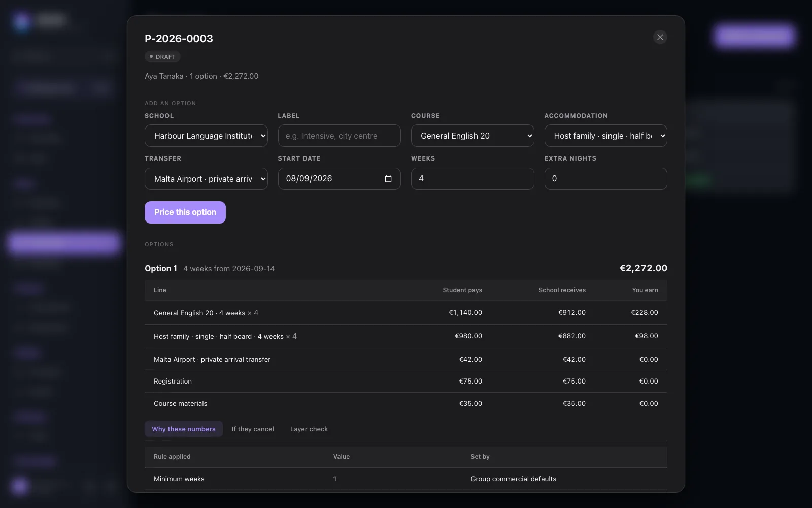This screenshot has height=508, width=812.
Task: Open the Accommodation dropdown
Action: [605, 136]
